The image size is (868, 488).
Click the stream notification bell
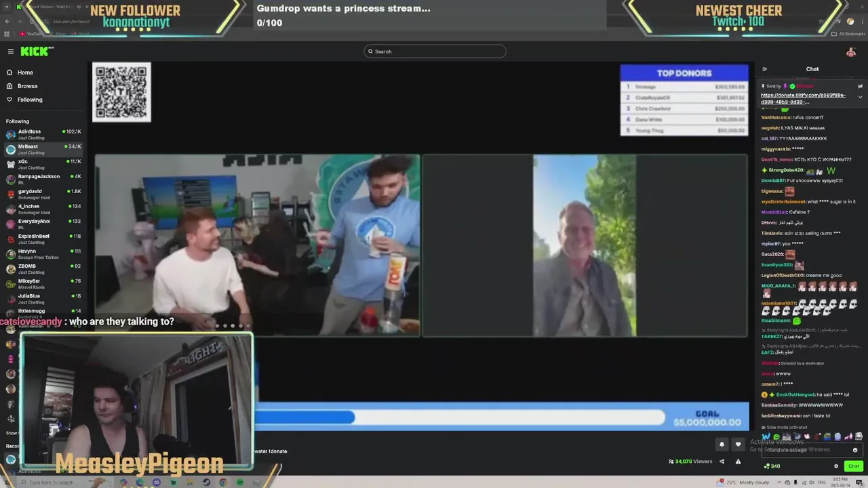722,445
